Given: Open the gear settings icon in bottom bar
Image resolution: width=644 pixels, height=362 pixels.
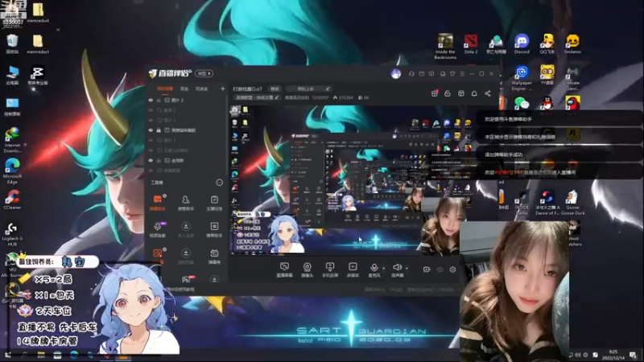Looking at the screenshot, I should pyautogui.click(x=452, y=269).
